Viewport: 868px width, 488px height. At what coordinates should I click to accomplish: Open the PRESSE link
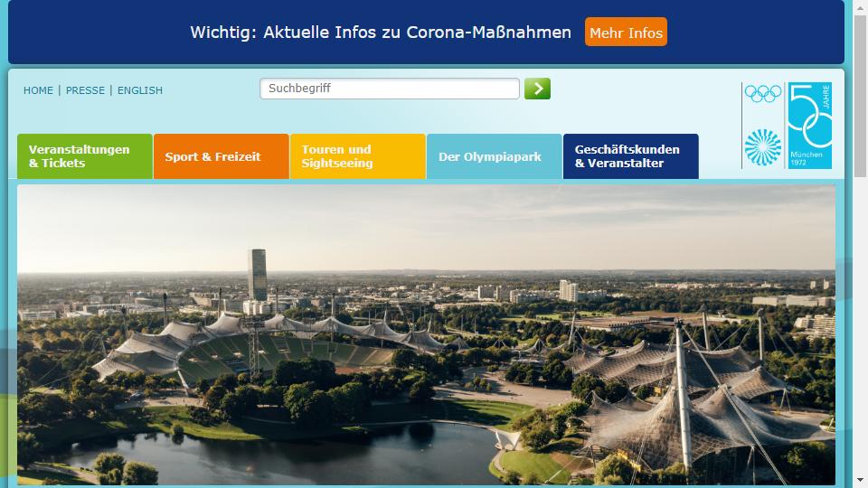tap(85, 90)
